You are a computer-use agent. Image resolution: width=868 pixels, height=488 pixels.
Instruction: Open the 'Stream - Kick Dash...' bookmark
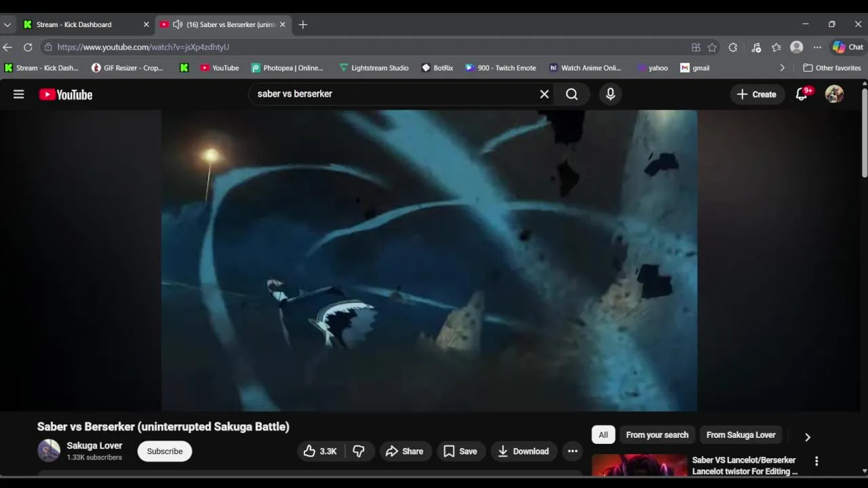(42, 68)
